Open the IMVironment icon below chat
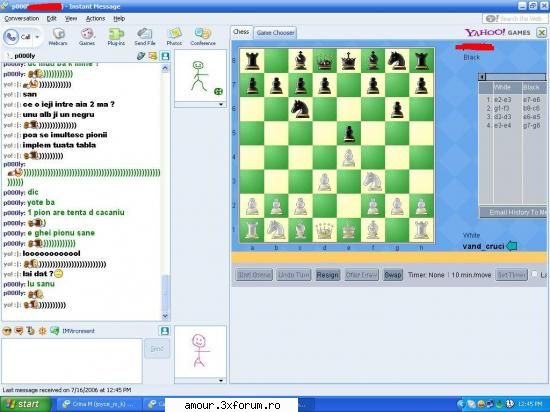Screen dimensions: 550x412 coord(55,330)
